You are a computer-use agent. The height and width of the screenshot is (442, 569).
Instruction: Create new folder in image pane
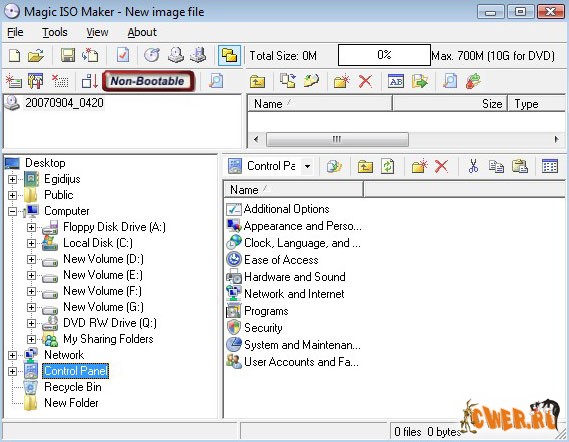pos(341,81)
